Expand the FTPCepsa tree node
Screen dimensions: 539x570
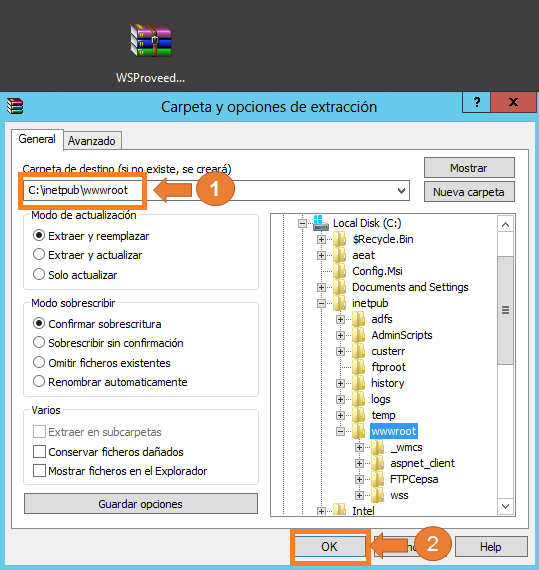359,479
